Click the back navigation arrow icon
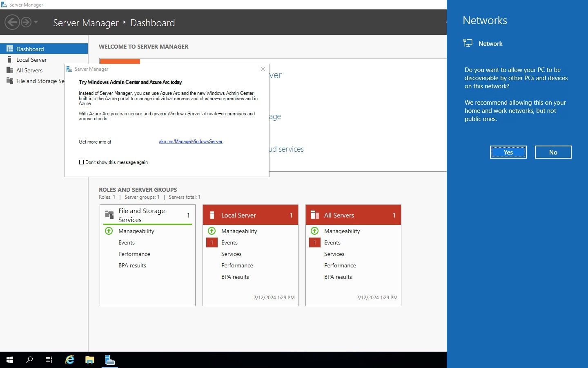588x368 pixels. coord(12,22)
